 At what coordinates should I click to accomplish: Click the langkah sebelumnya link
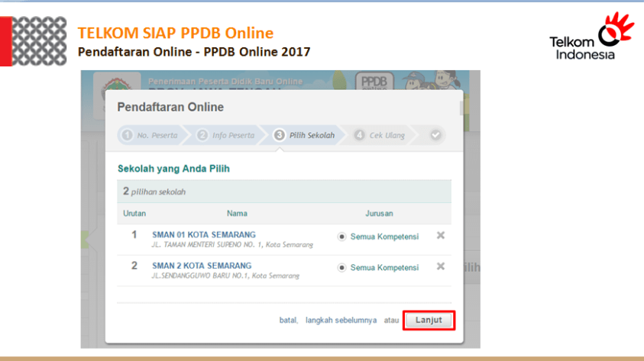point(341,321)
